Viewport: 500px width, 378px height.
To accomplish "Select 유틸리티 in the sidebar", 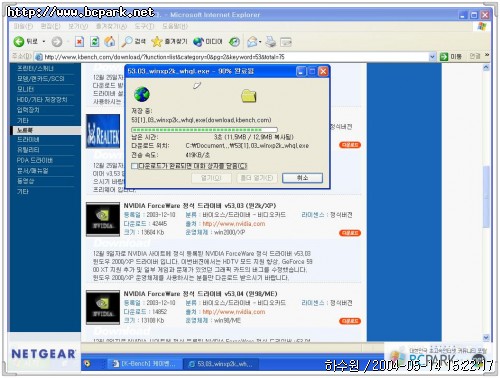I will (x=28, y=150).
